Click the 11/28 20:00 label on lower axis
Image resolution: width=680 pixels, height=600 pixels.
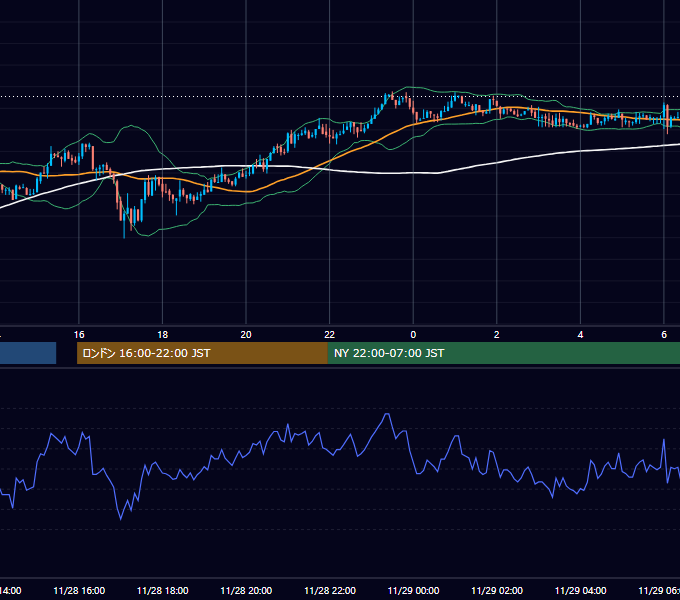click(246, 591)
